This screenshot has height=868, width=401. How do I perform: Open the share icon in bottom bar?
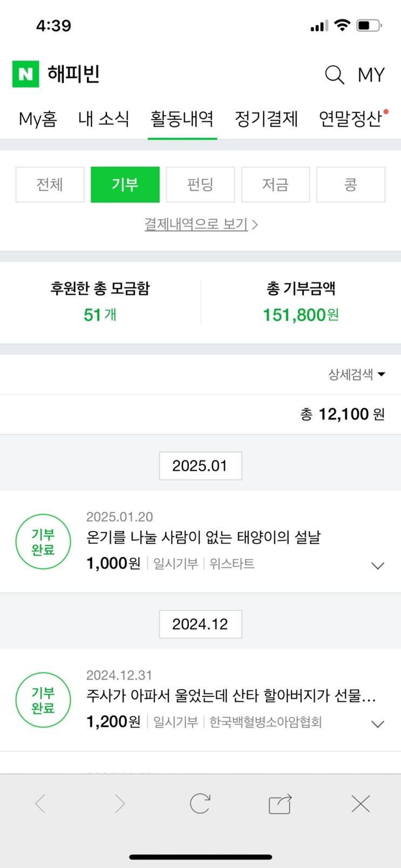[x=280, y=804]
